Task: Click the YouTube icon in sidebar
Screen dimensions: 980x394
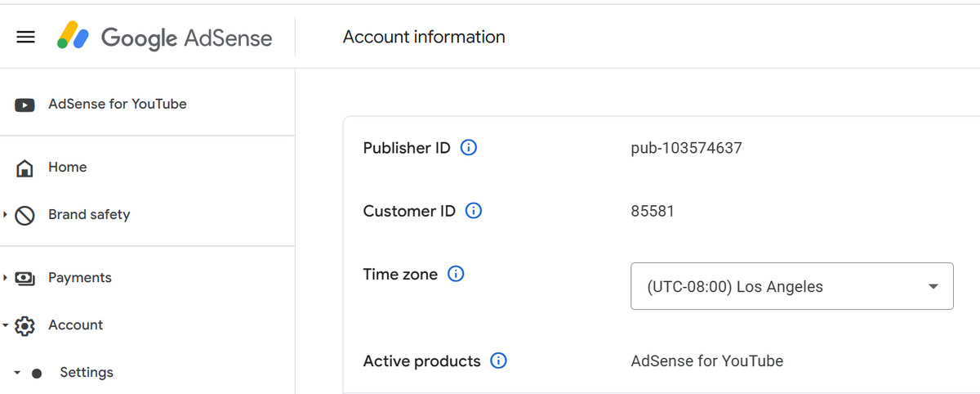Action: click(x=24, y=105)
